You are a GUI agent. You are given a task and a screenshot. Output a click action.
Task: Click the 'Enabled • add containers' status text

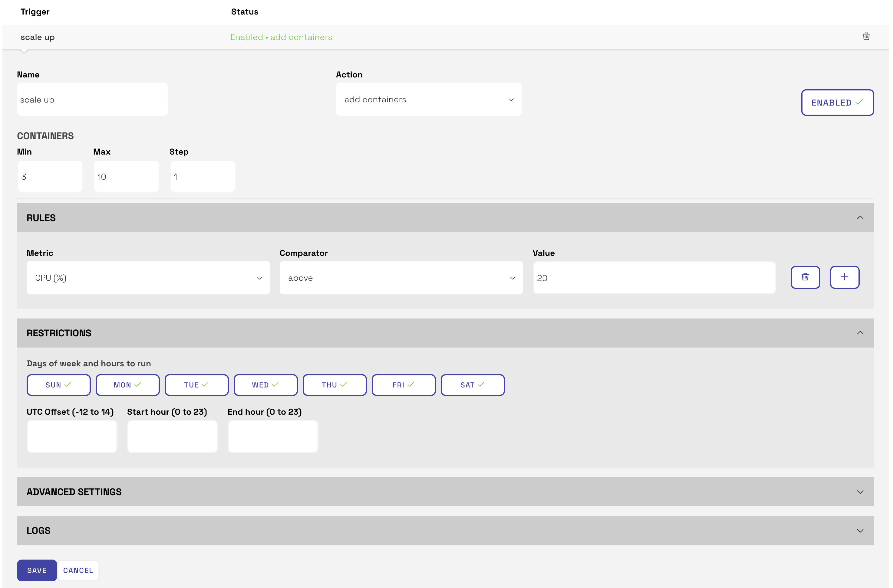pyautogui.click(x=281, y=37)
